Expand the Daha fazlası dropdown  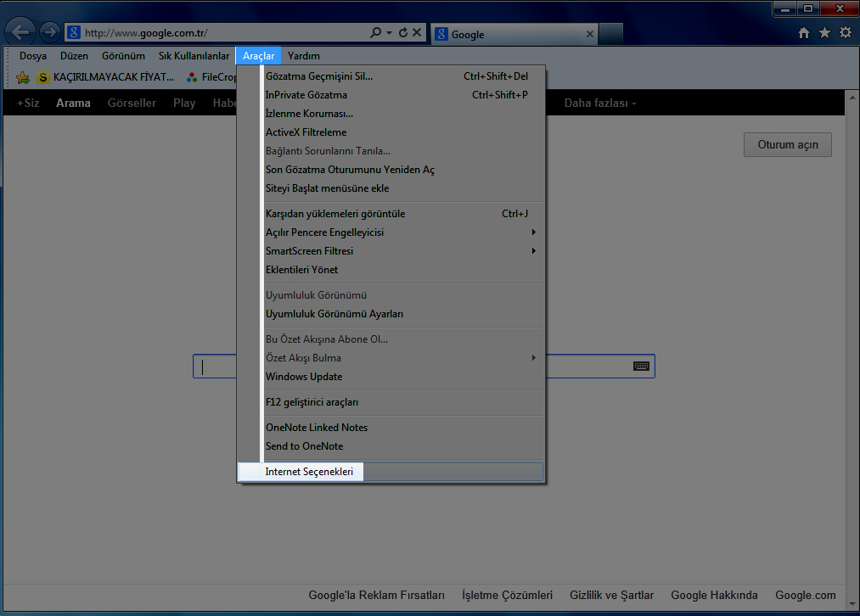[x=600, y=103]
